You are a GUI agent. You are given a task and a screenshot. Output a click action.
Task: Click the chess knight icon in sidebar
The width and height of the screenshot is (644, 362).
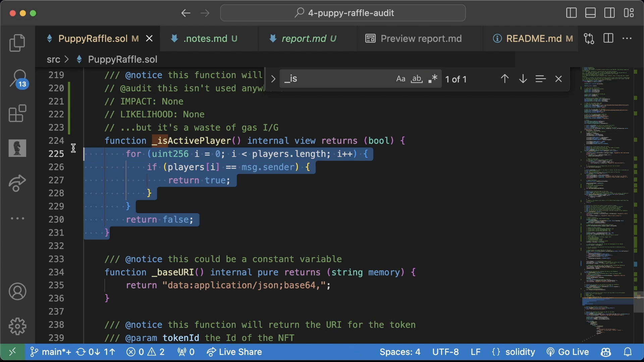click(x=17, y=148)
